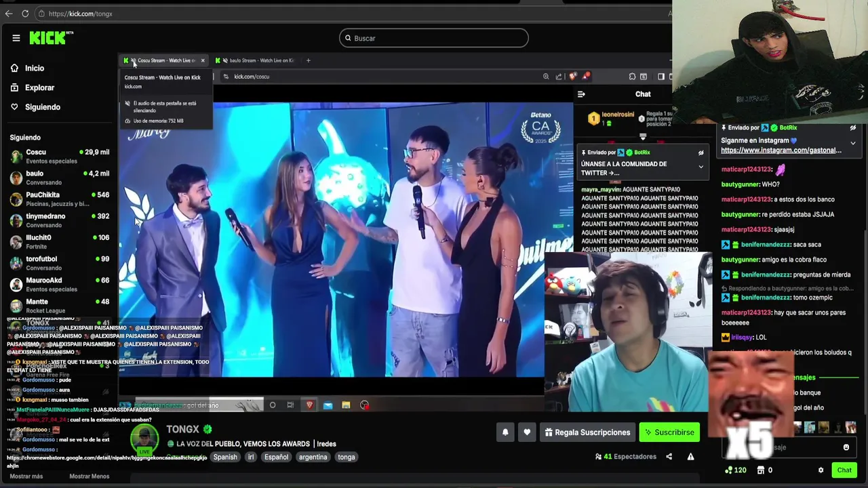Click the green Suscribirse button
The height and width of the screenshot is (488, 868).
coord(669,432)
